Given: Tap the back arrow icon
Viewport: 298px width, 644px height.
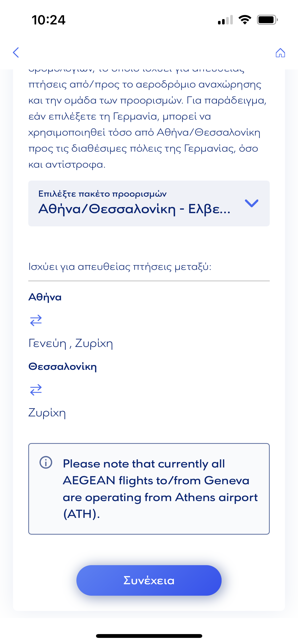Looking at the screenshot, I should tap(16, 52).
